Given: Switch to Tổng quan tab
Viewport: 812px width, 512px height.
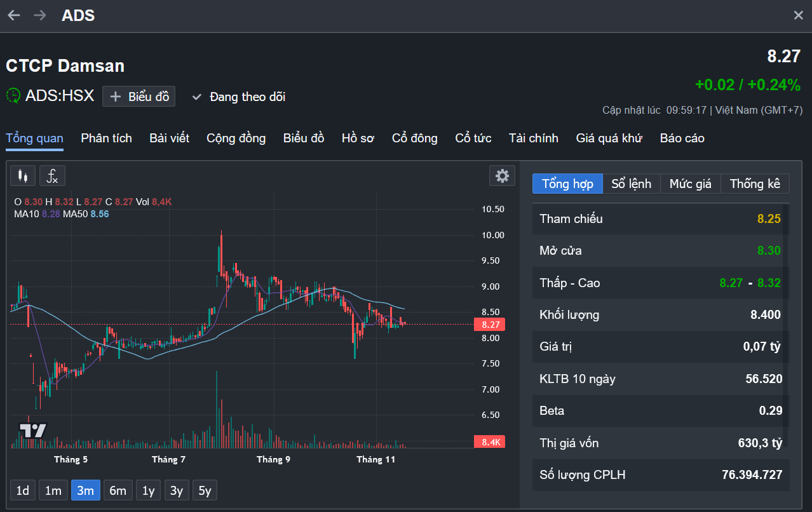Looking at the screenshot, I should tap(34, 138).
